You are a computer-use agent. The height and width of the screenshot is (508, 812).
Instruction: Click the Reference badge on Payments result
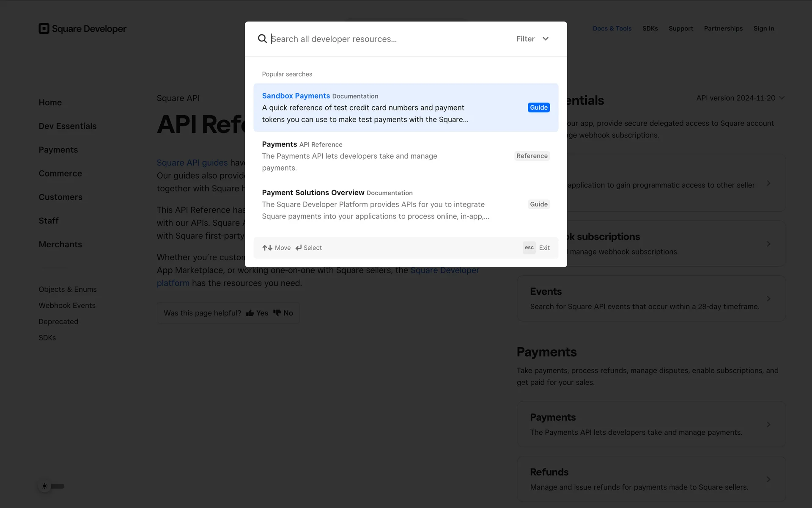tap(532, 156)
